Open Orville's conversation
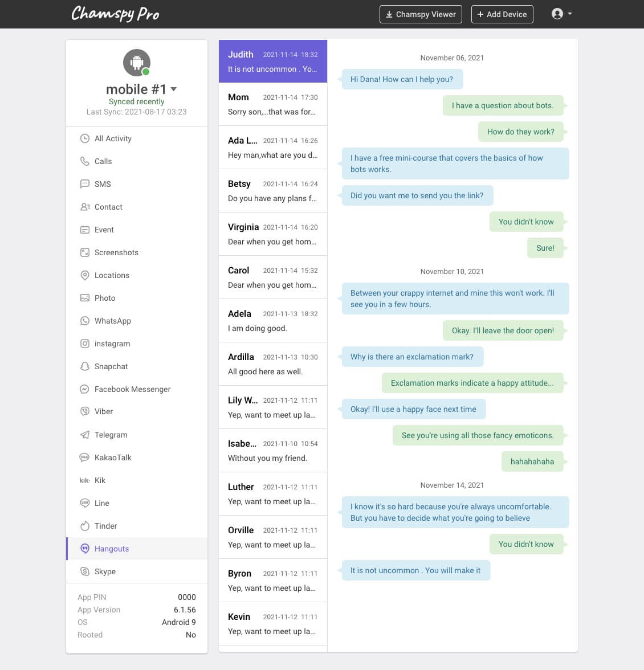Screen dimensions: 644x670 [272, 537]
